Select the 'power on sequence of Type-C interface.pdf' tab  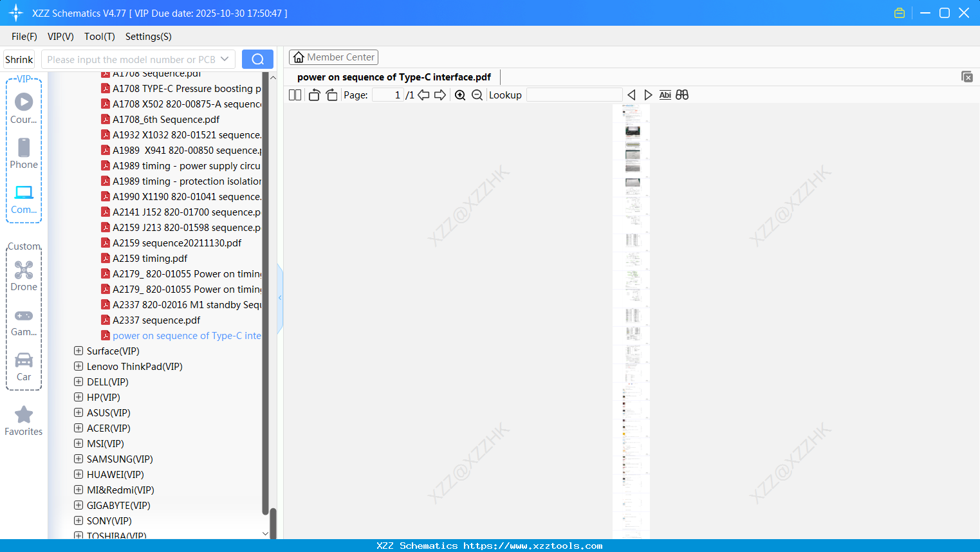coord(394,77)
